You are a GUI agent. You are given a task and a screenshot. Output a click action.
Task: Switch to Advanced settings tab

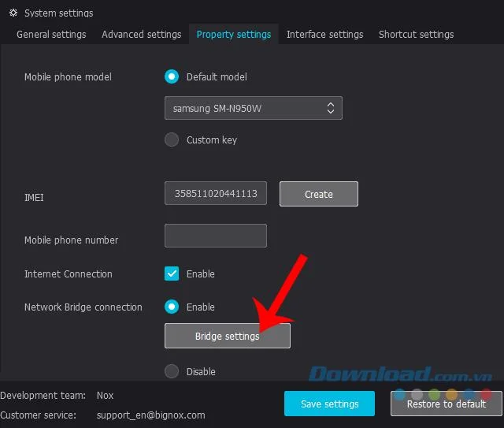coord(142,35)
